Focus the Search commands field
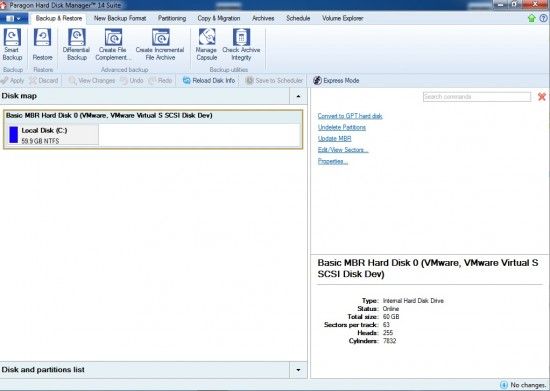This screenshot has height=391, width=550. (x=477, y=97)
